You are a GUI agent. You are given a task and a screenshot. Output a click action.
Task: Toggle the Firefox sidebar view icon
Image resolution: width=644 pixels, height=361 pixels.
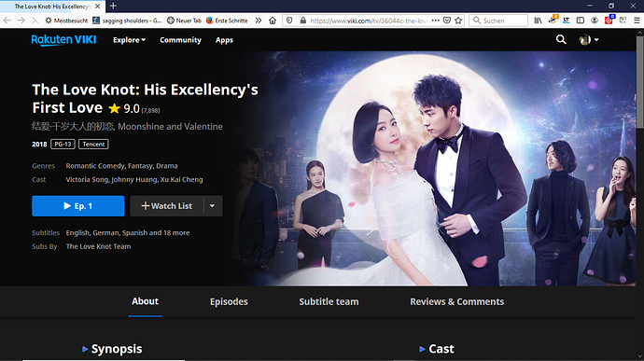click(x=581, y=21)
